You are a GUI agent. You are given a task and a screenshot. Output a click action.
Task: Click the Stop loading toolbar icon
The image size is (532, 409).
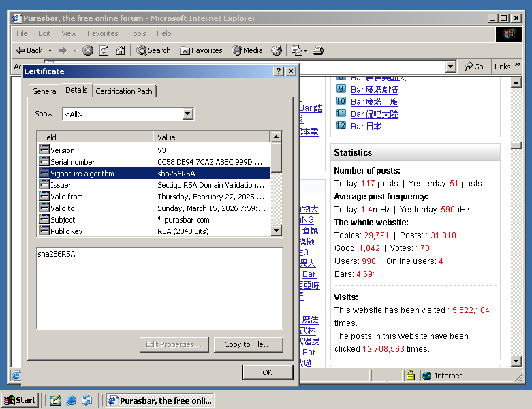click(88, 50)
